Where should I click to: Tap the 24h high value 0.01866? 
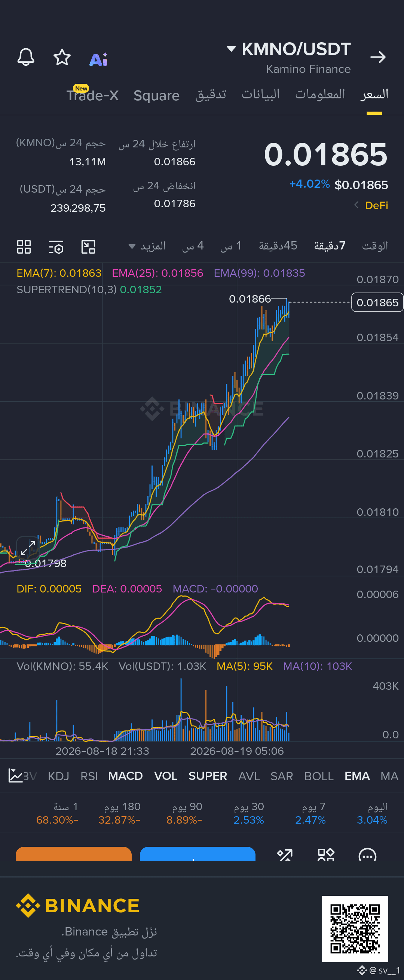(x=175, y=162)
